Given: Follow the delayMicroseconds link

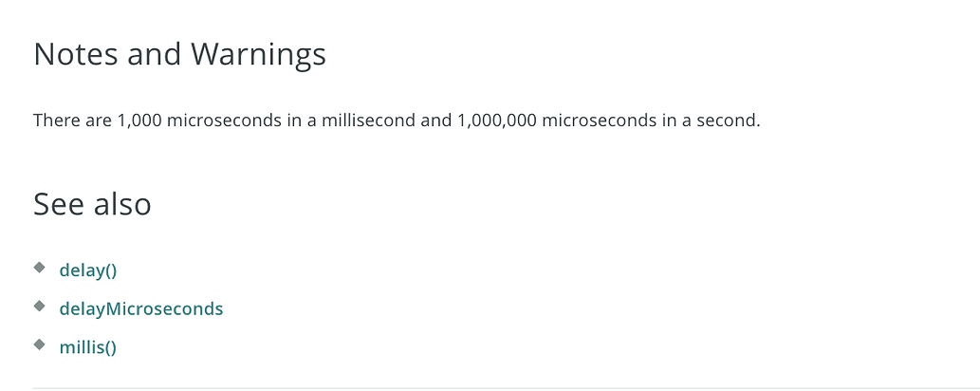Looking at the screenshot, I should 140,308.
